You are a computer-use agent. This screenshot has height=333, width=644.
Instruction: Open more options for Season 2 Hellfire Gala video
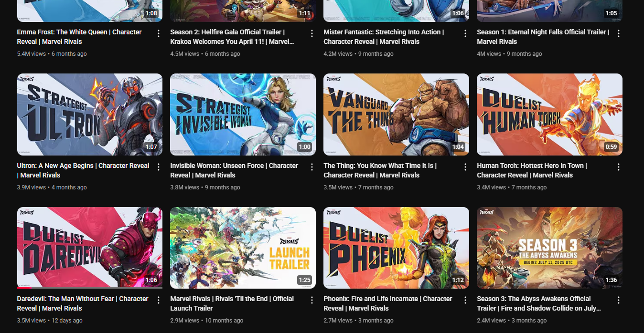pyautogui.click(x=312, y=33)
